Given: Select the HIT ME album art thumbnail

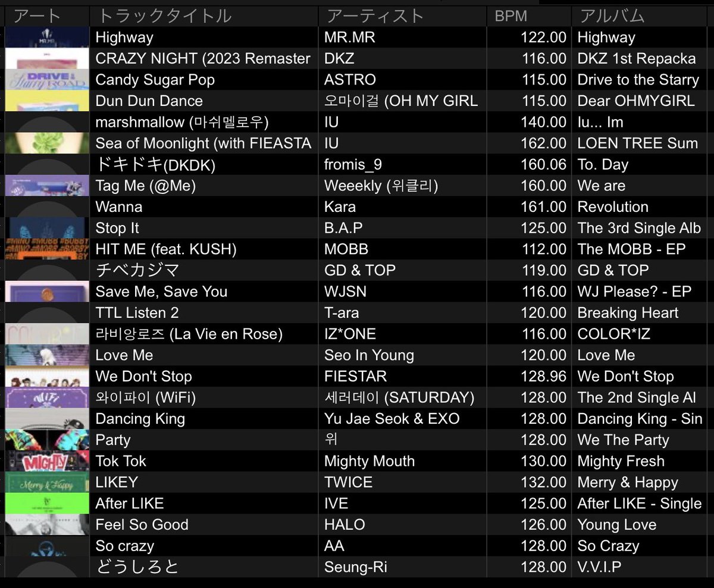Looking at the screenshot, I should (x=47, y=249).
